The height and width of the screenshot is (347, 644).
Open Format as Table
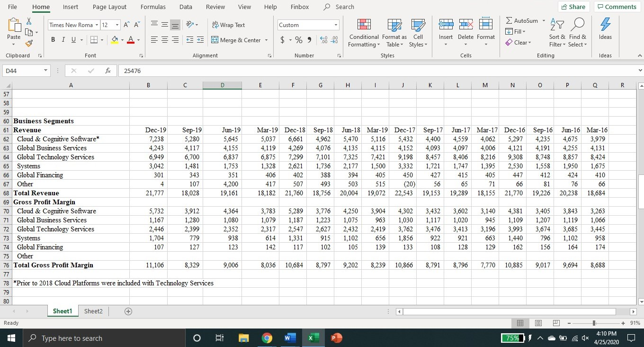(394, 33)
